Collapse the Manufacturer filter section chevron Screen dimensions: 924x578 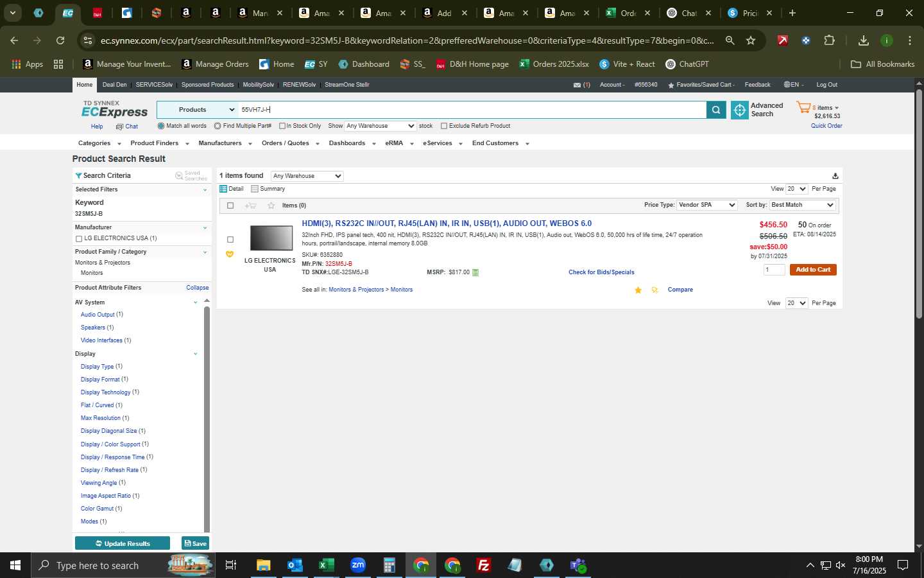[x=205, y=227]
